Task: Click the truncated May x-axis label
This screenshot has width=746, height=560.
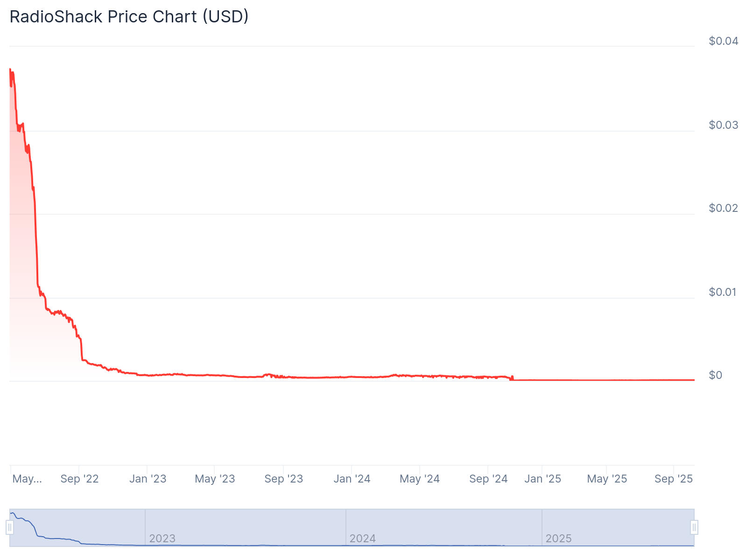Action: [27, 479]
